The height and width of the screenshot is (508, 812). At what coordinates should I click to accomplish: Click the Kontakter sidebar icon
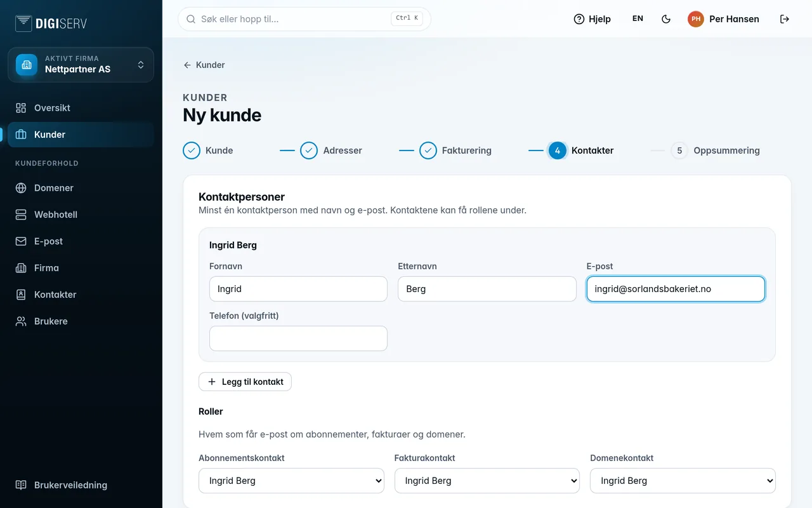[21, 295]
